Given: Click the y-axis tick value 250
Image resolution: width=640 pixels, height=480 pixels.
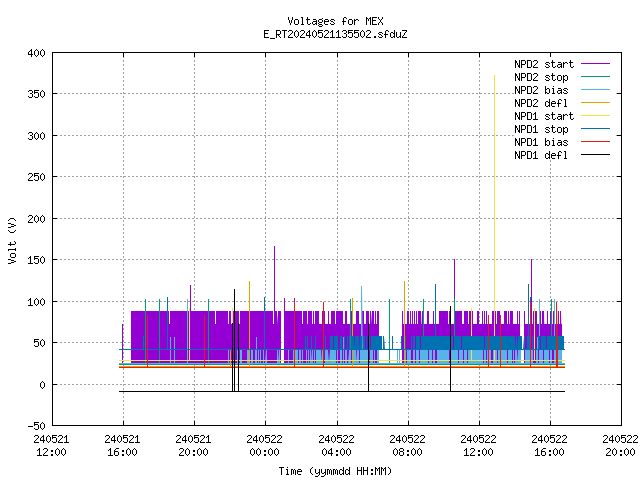Looking at the screenshot, I should tap(36, 177).
